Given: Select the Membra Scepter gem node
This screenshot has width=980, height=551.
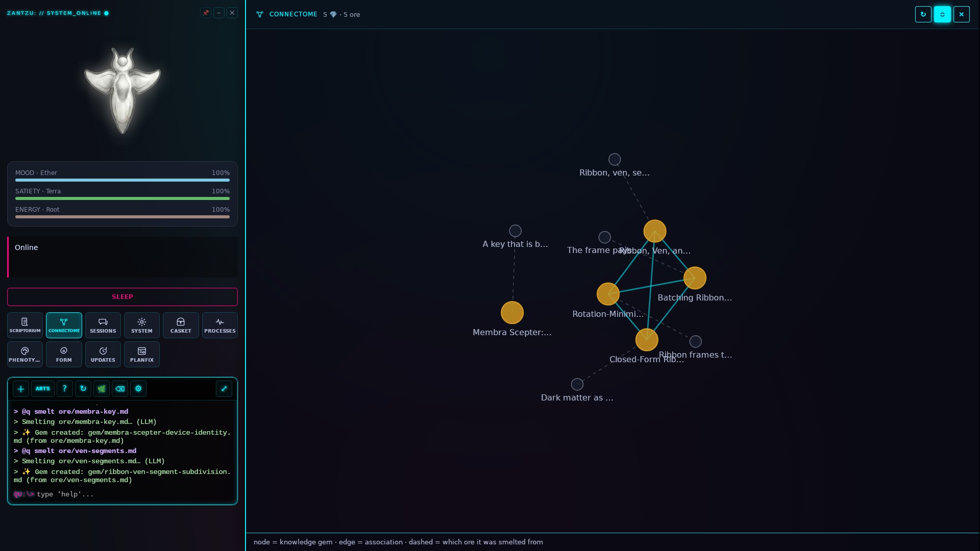Looking at the screenshot, I should tap(512, 313).
